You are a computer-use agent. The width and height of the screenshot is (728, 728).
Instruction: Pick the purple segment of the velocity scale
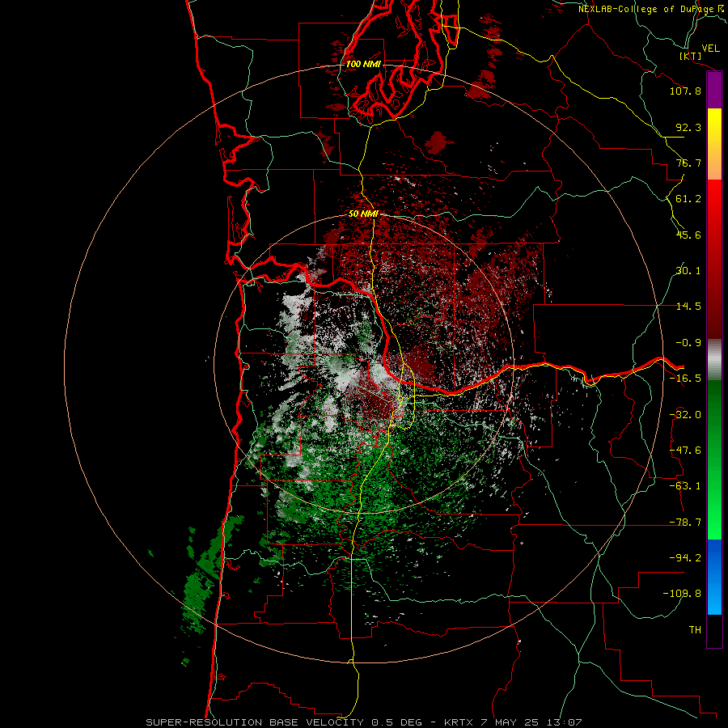(x=714, y=91)
